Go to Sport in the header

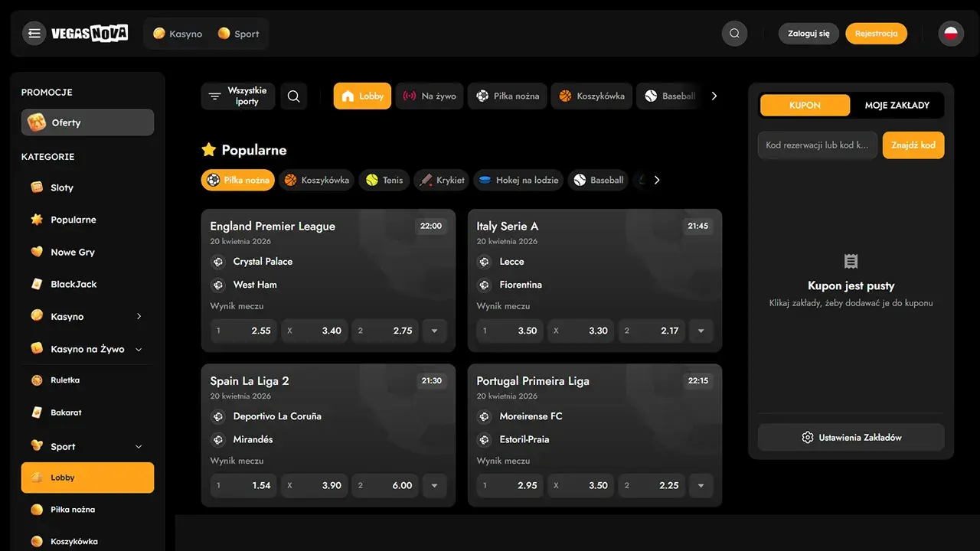click(238, 34)
